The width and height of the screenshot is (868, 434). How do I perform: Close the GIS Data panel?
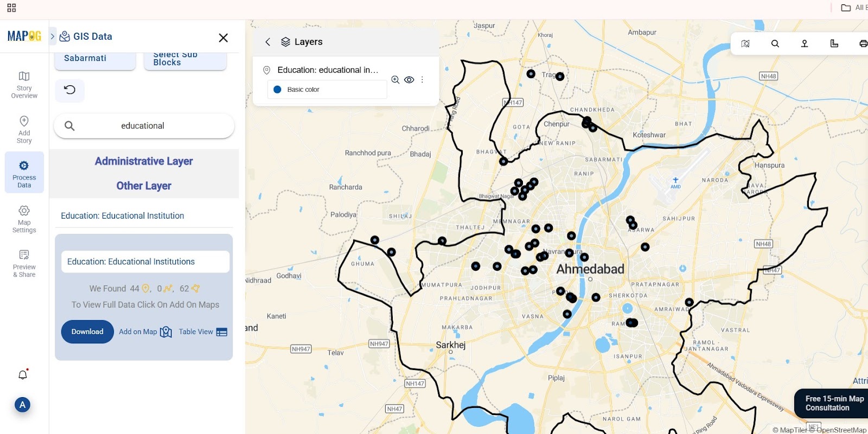pyautogui.click(x=223, y=37)
